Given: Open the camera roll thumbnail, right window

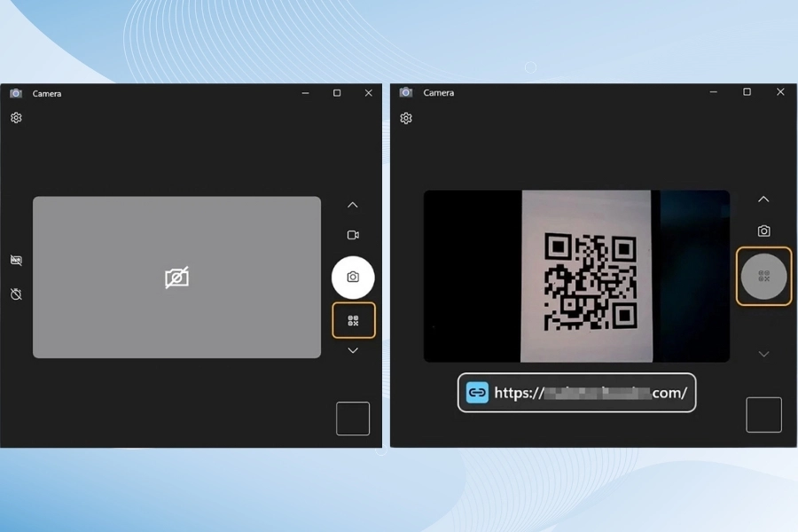Looking at the screenshot, I should pyautogui.click(x=763, y=413).
